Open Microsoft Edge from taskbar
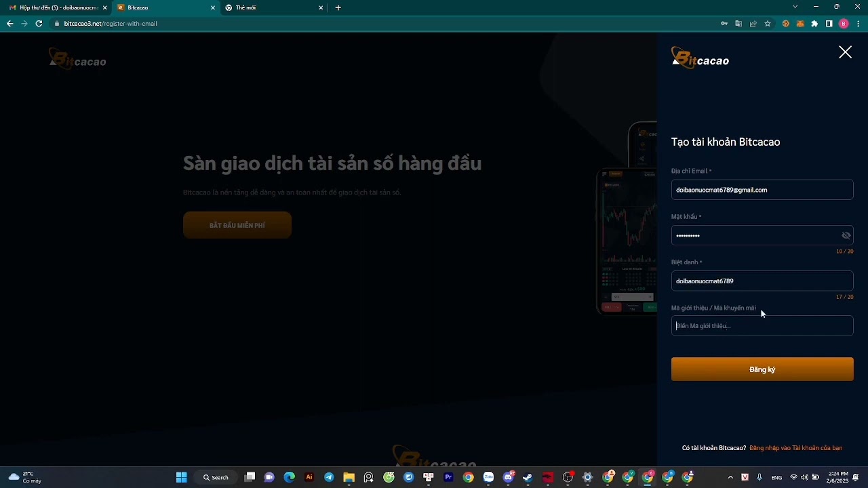This screenshot has height=488, width=868. point(290,477)
